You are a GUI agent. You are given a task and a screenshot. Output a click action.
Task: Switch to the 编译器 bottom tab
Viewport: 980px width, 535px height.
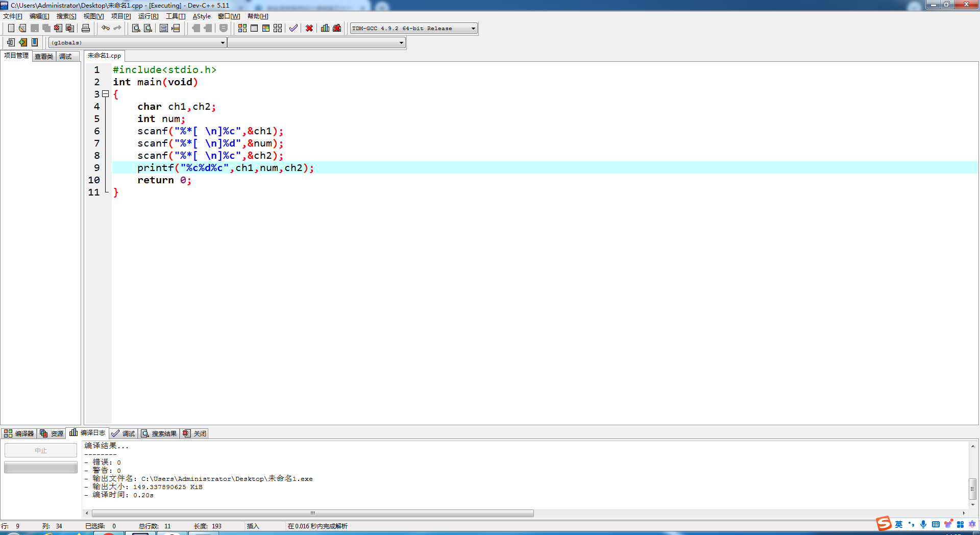[x=19, y=433]
